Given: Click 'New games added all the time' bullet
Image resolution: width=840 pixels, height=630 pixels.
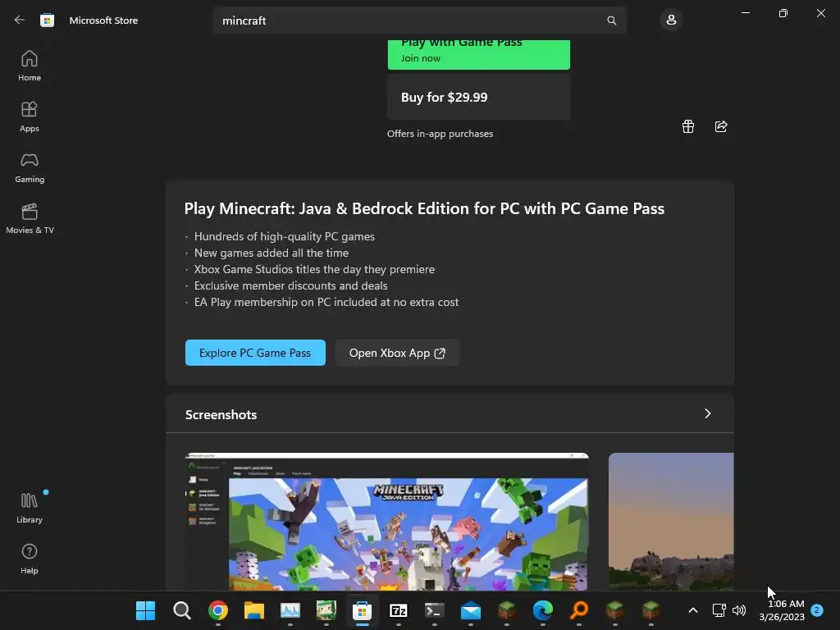Looking at the screenshot, I should pyautogui.click(x=271, y=253).
